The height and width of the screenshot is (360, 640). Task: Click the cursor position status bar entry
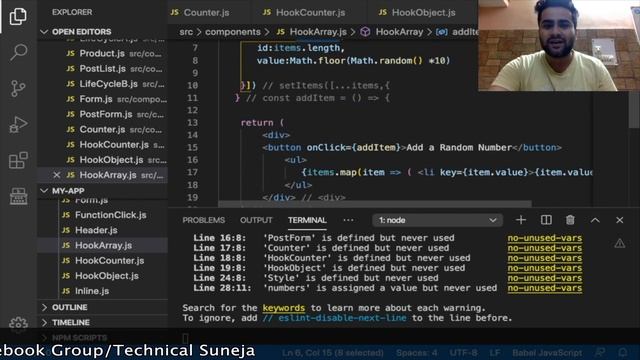(333, 352)
